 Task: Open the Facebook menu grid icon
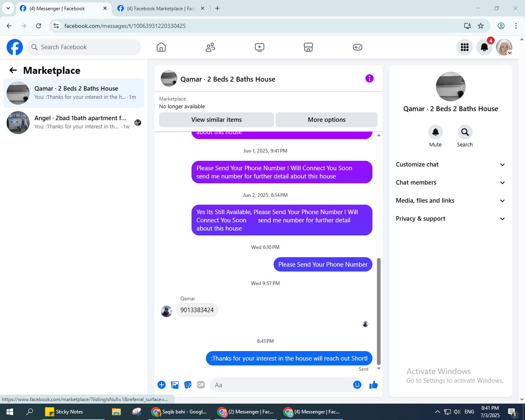(465, 47)
